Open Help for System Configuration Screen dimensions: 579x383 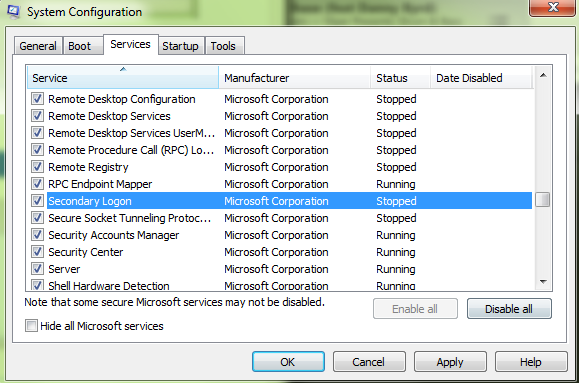531,362
